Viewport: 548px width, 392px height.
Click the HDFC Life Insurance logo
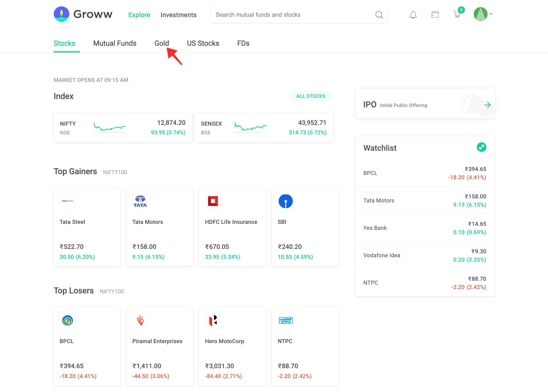[213, 202]
